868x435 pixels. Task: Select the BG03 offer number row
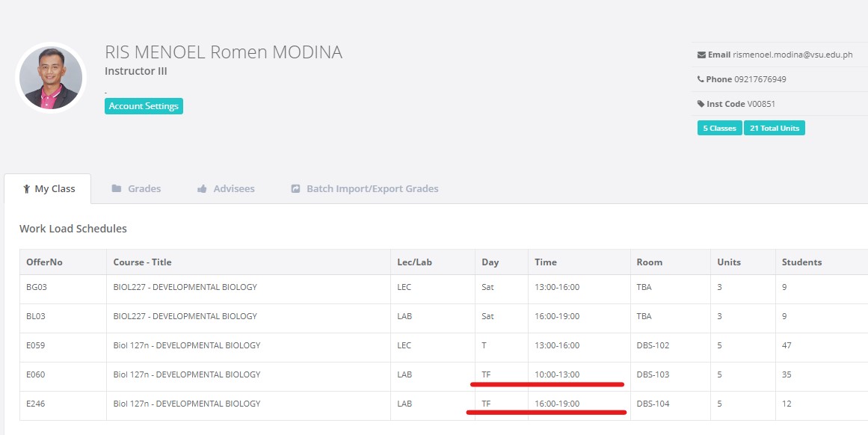[x=37, y=287]
